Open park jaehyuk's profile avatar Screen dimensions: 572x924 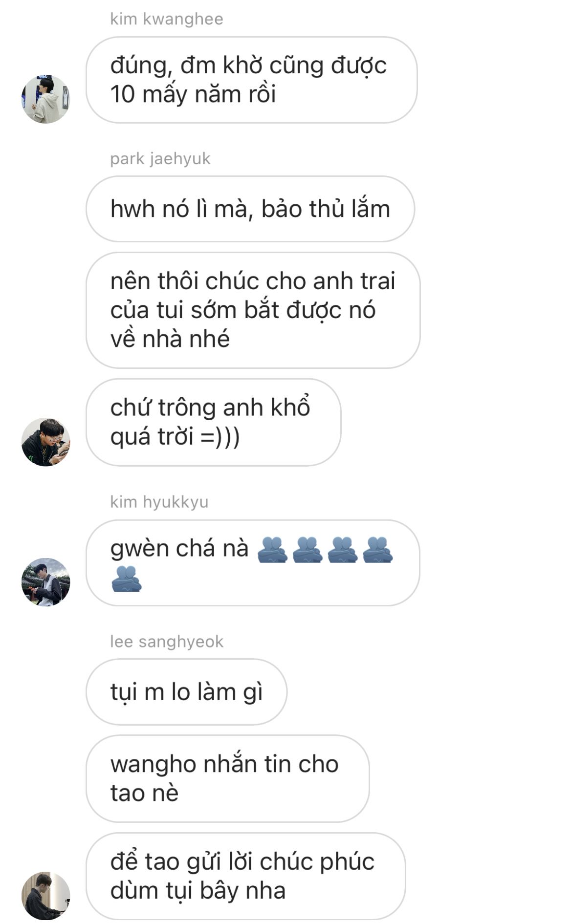(x=46, y=442)
